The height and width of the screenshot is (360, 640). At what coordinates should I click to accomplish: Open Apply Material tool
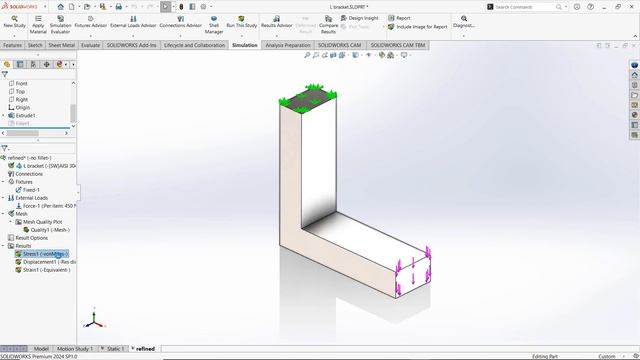click(38, 24)
